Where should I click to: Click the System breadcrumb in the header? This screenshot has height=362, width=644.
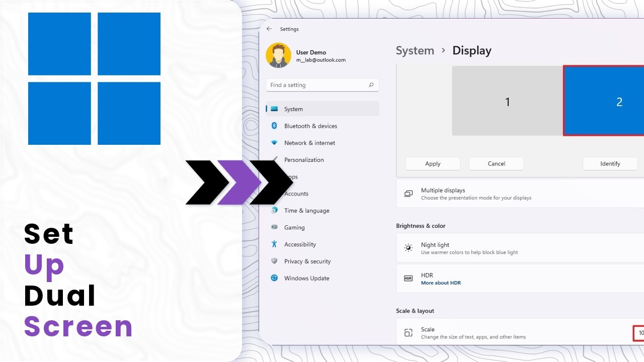click(x=415, y=50)
